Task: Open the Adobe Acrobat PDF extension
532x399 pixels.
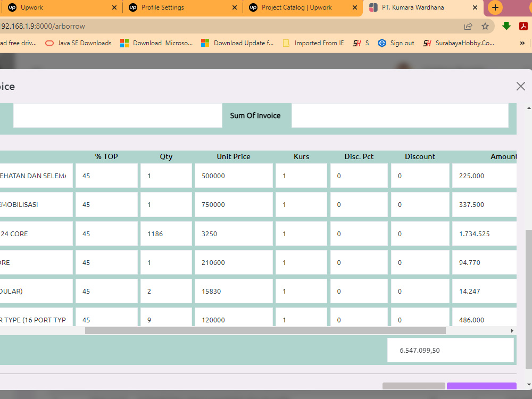Action: 523,26
